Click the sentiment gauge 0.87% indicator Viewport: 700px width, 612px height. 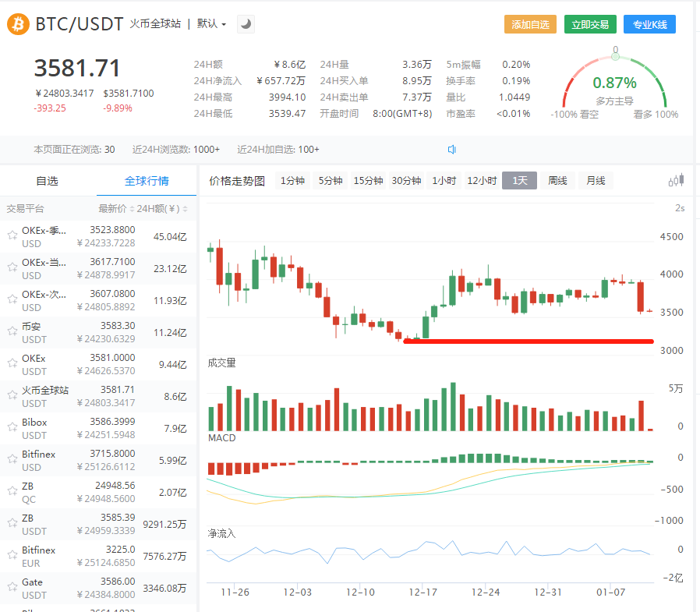[x=614, y=83]
